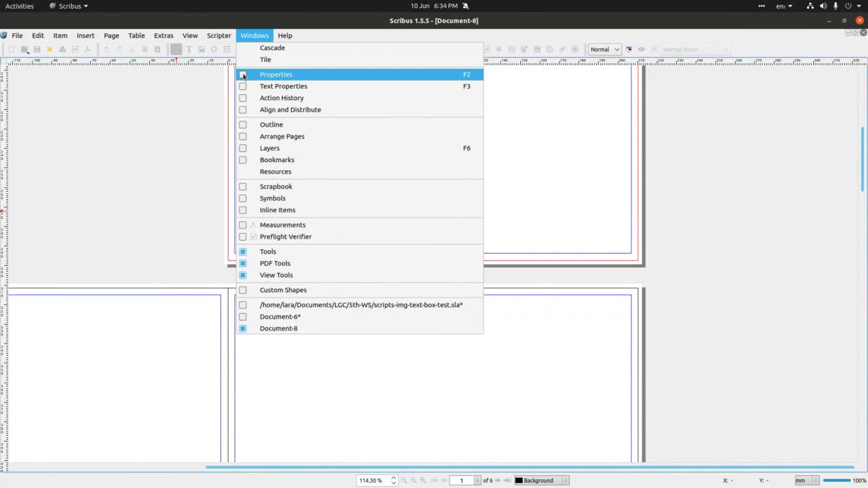The image size is (868, 488).
Task: Click the clock showing 10 Jun 6:34 PM
Action: tap(434, 6)
